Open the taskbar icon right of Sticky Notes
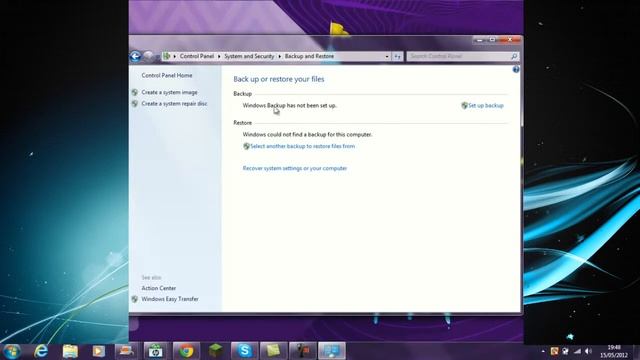 303,351
